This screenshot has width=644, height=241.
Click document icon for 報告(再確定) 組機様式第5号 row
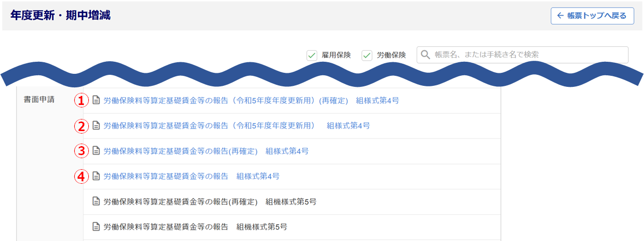tap(96, 202)
